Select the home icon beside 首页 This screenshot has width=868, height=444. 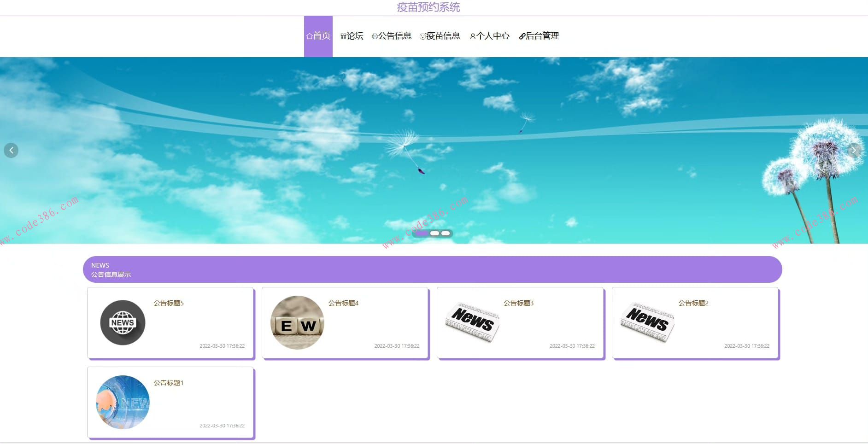tap(310, 36)
